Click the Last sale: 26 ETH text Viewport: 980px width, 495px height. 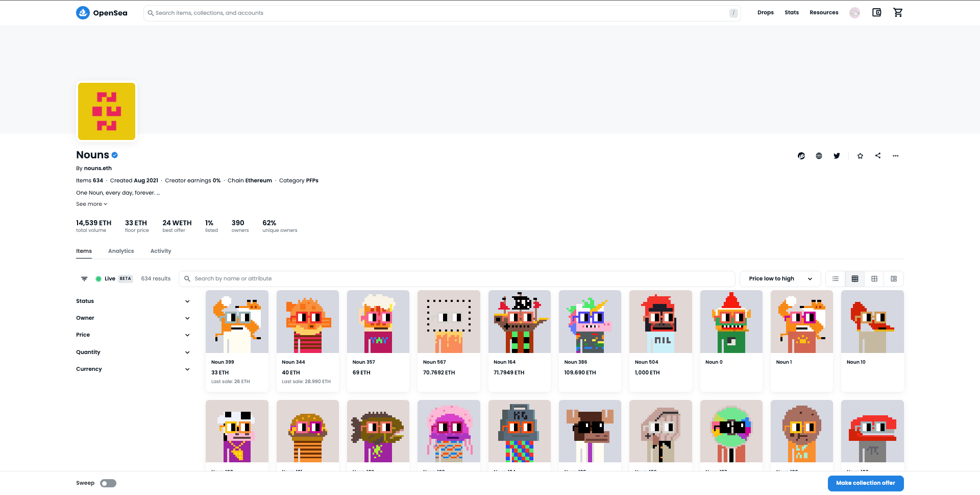coord(230,382)
